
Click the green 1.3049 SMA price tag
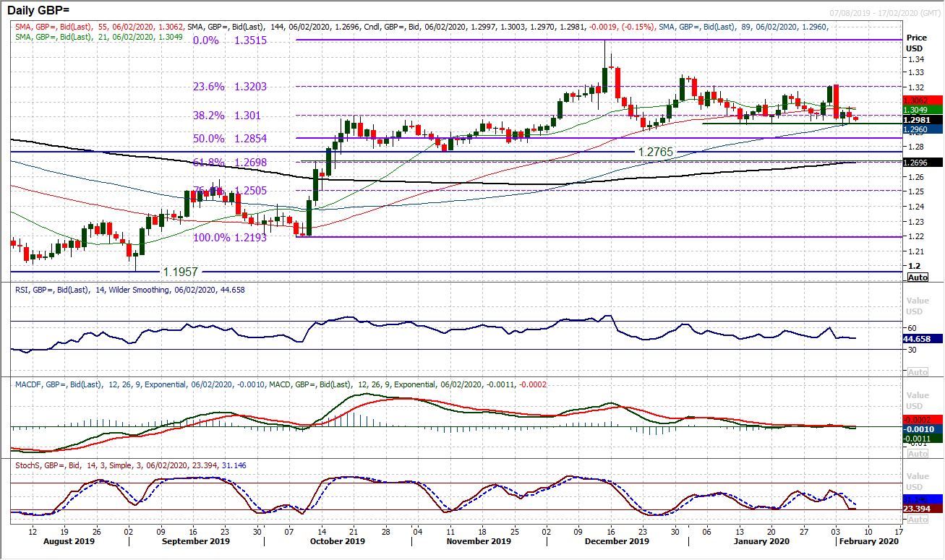(x=923, y=110)
